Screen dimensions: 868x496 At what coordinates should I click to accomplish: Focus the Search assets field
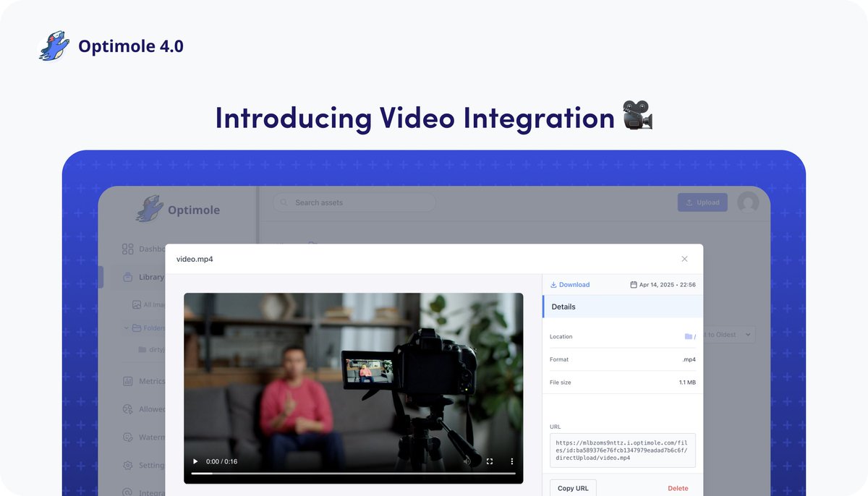[x=354, y=202]
